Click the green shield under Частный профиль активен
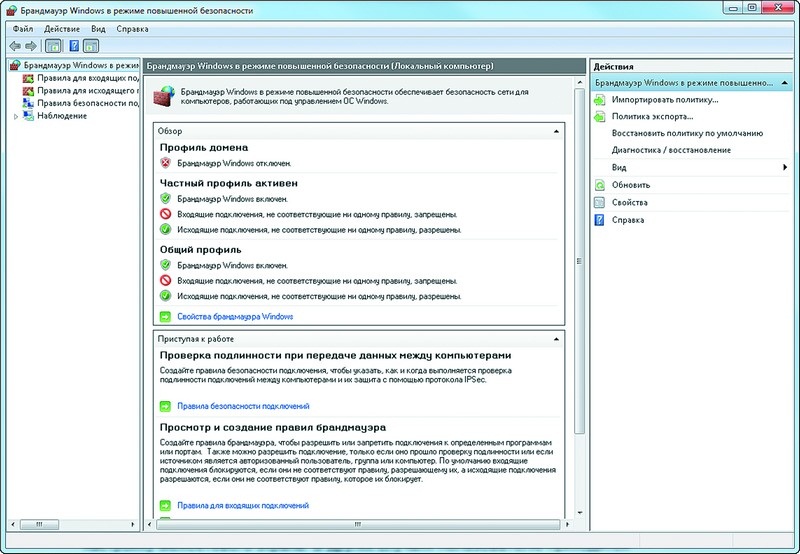The image size is (800, 554). pyautogui.click(x=165, y=198)
